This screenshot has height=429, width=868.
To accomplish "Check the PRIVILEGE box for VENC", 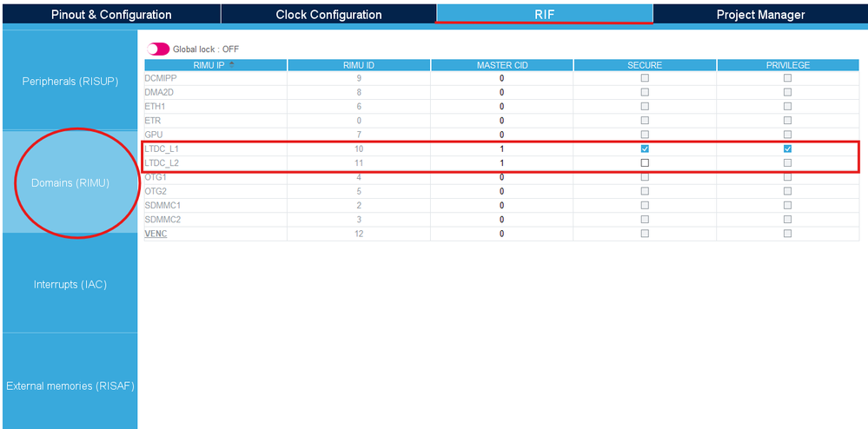I will tap(788, 234).
